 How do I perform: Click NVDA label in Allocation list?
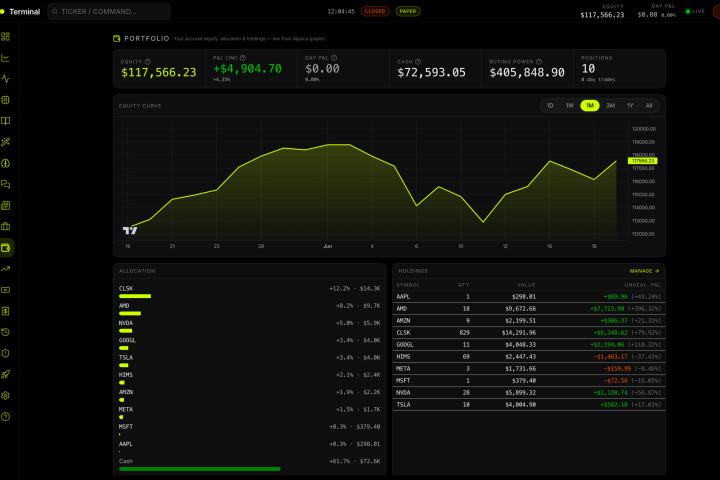click(x=126, y=323)
